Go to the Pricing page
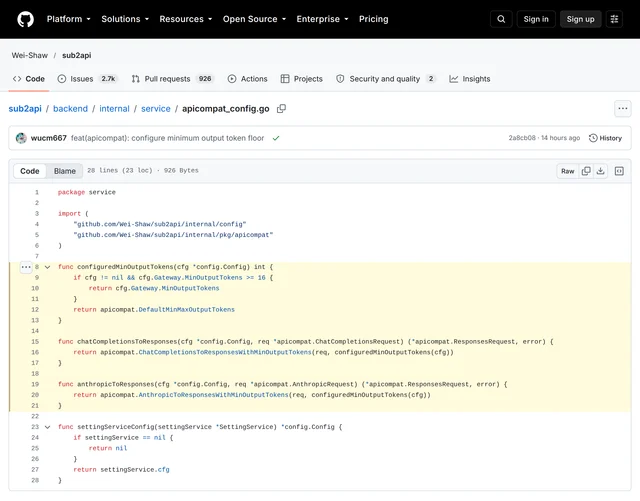 [x=373, y=19]
